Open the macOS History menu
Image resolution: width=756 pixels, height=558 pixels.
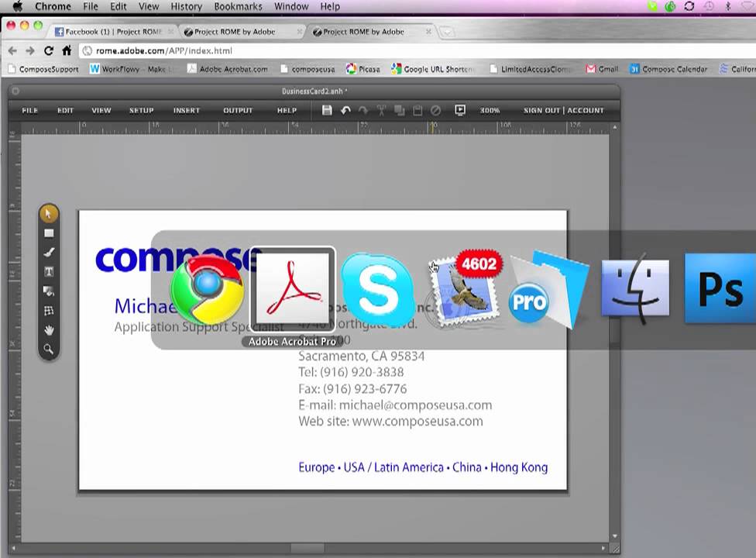pos(186,7)
